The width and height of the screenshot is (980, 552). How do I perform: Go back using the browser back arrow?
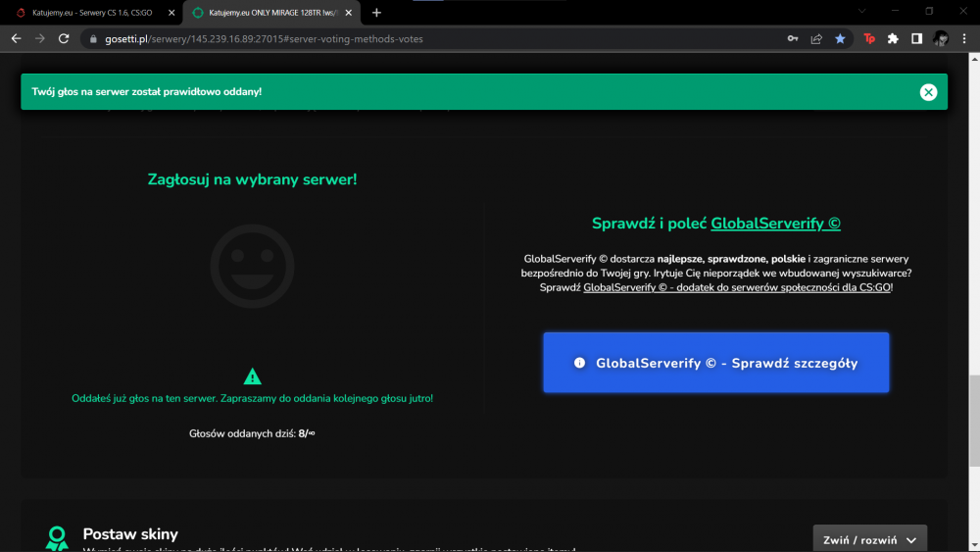(17, 39)
